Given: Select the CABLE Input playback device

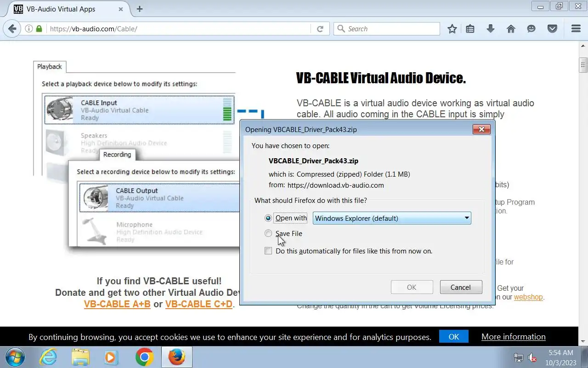Looking at the screenshot, I should click(x=139, y=110).
